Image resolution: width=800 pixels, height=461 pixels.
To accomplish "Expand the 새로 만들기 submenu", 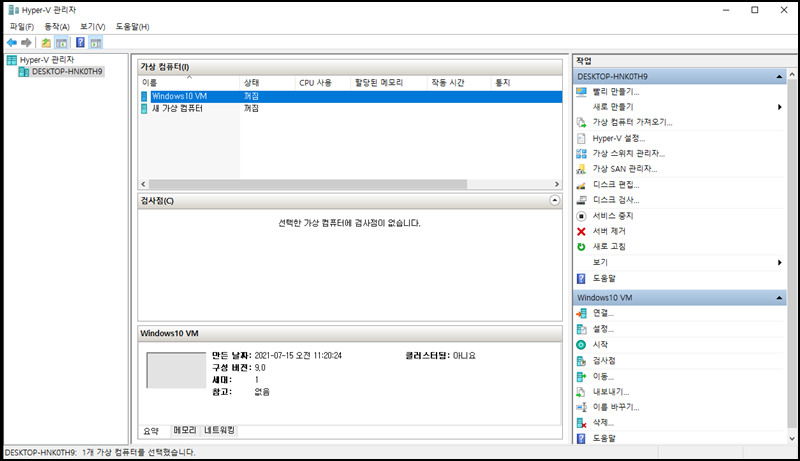I will 779,107.
